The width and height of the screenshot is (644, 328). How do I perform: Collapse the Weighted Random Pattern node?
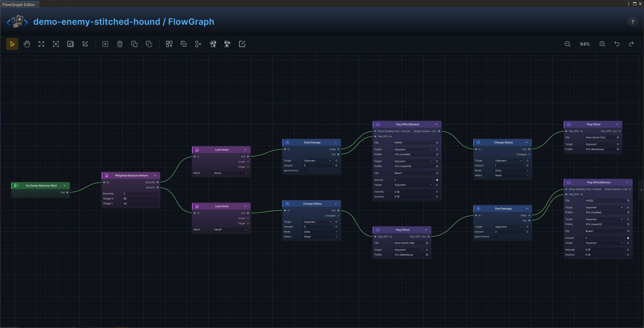click(155, 175)
